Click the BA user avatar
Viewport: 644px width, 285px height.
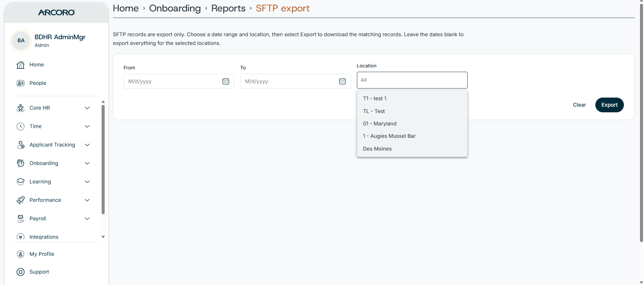coord(21,41)
